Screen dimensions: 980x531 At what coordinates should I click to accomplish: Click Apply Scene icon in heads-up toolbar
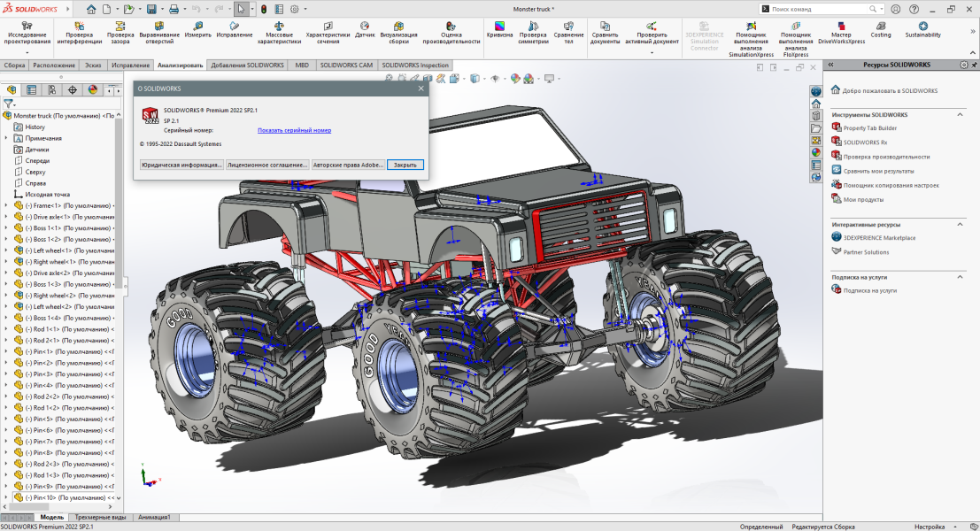529,79
